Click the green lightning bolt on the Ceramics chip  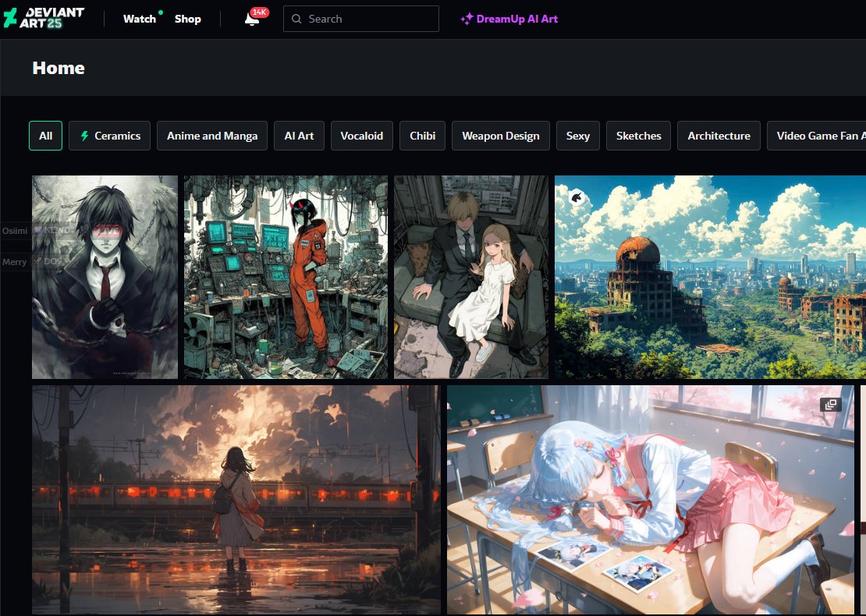point(84,136)
